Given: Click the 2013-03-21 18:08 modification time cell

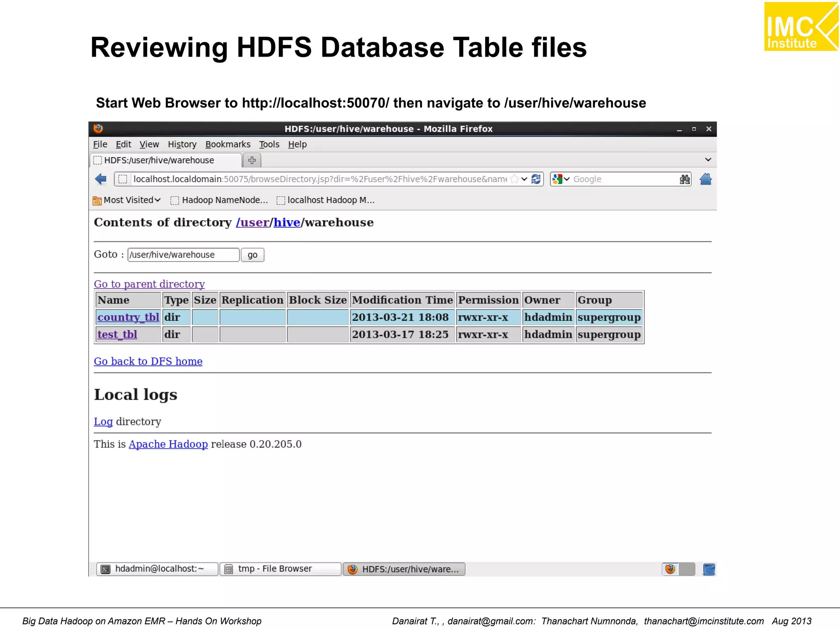Looking at the screenshot, I should (x=402, y=317).
